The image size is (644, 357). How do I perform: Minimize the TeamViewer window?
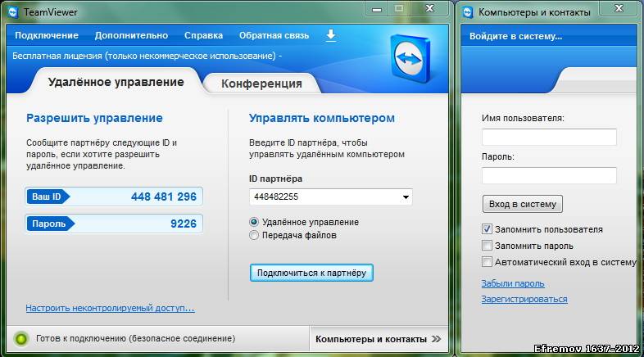tap(377, 9)
